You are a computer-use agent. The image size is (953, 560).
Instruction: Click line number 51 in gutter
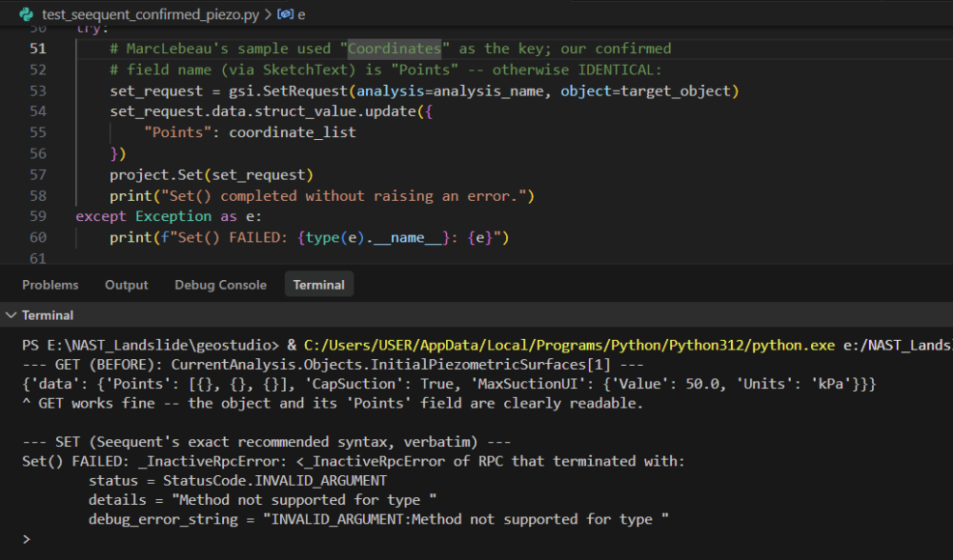pyautogui.click(x=38, y=49)
